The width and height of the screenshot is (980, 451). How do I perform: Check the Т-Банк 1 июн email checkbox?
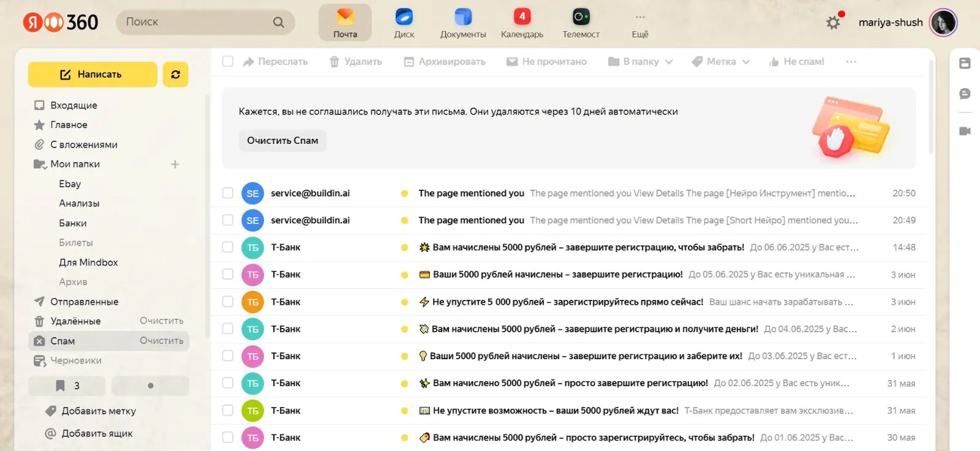coord(228,356)
